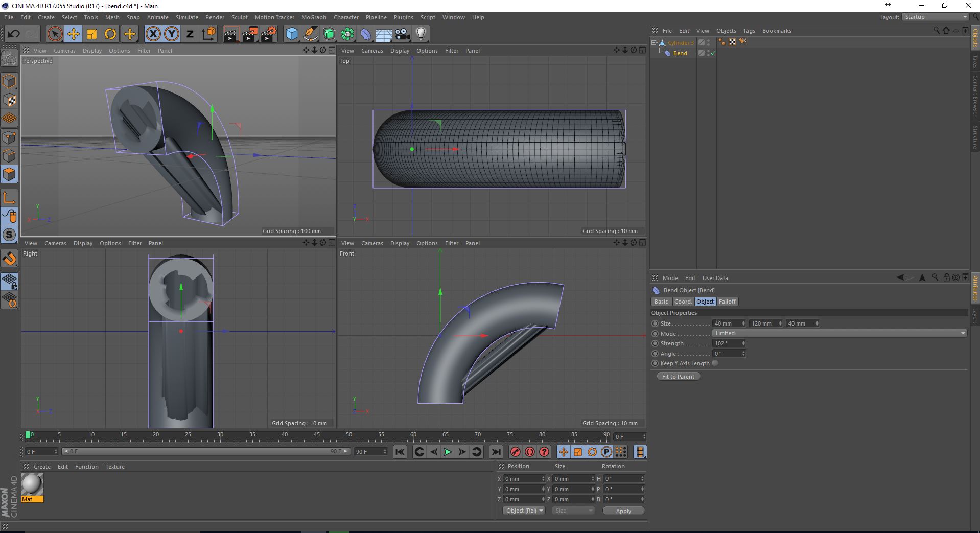Open the Character menu
This screenshot has width=980, height=533.
(x=346, y=17)
